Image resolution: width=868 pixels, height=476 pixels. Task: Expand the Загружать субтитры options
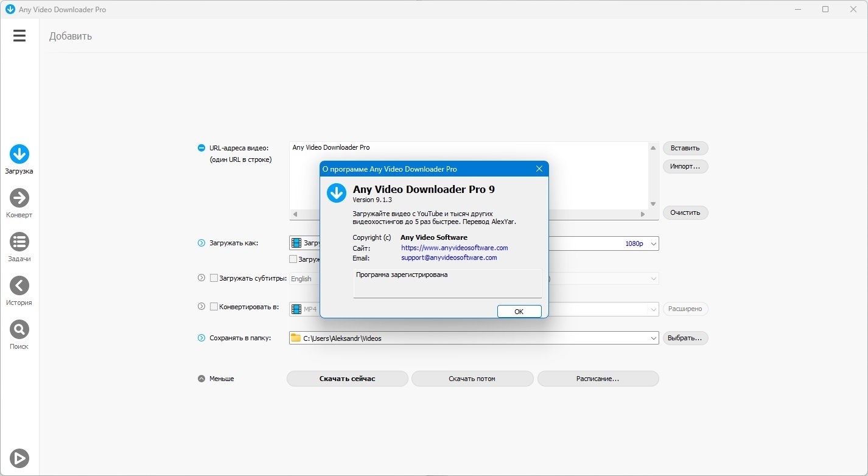[x=201, y=278]
